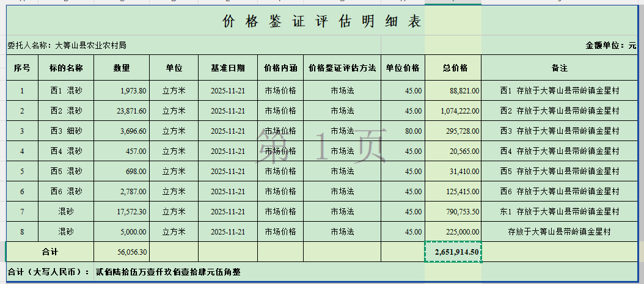Select the 混砂 name cell in row 8
This screenshot has height=284, width=644.
click(x=66, y=231)
